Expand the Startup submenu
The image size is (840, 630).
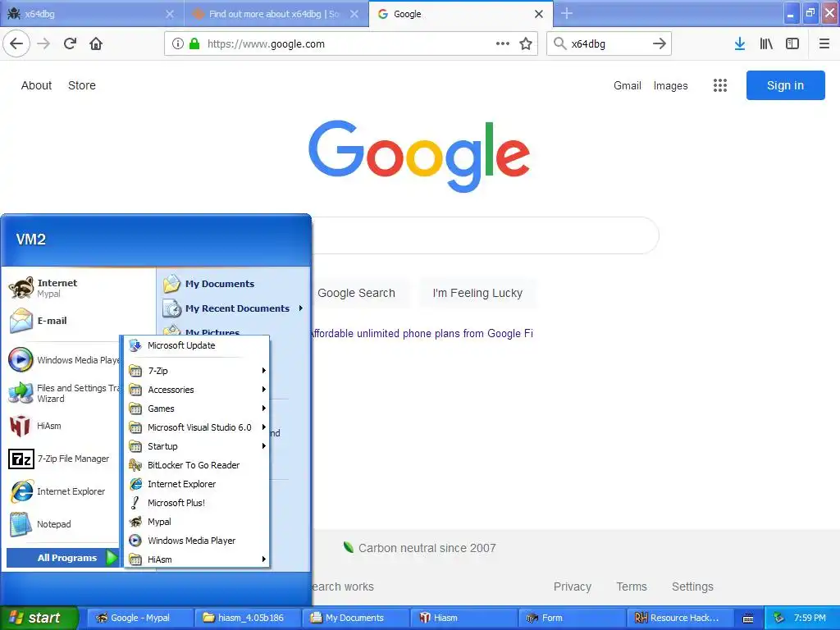[x=197, y=446]
